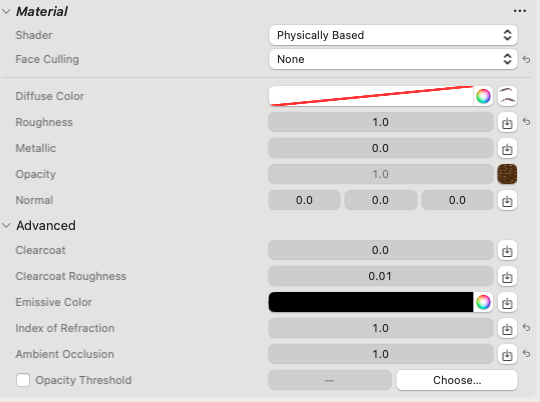Click texture import icon for Clearcoat Roughness
This screenshot has width=540, height=402.
point(507,276)
